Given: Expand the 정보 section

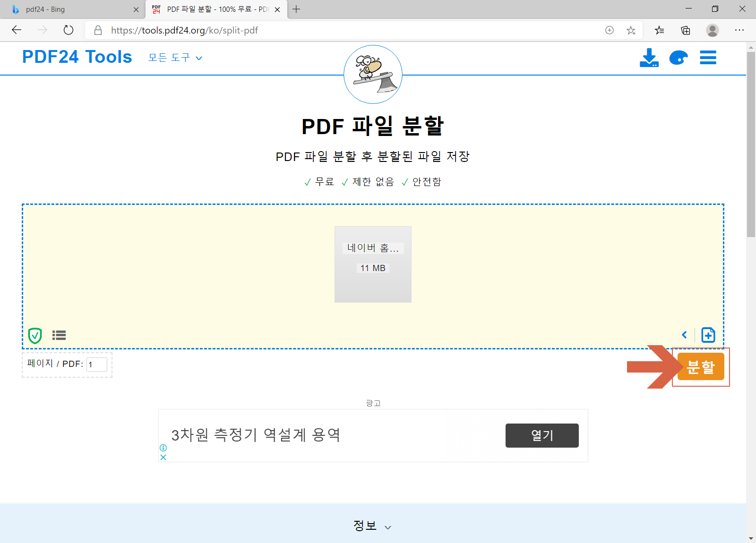Looking at the screenshot, I should [372, 526].
